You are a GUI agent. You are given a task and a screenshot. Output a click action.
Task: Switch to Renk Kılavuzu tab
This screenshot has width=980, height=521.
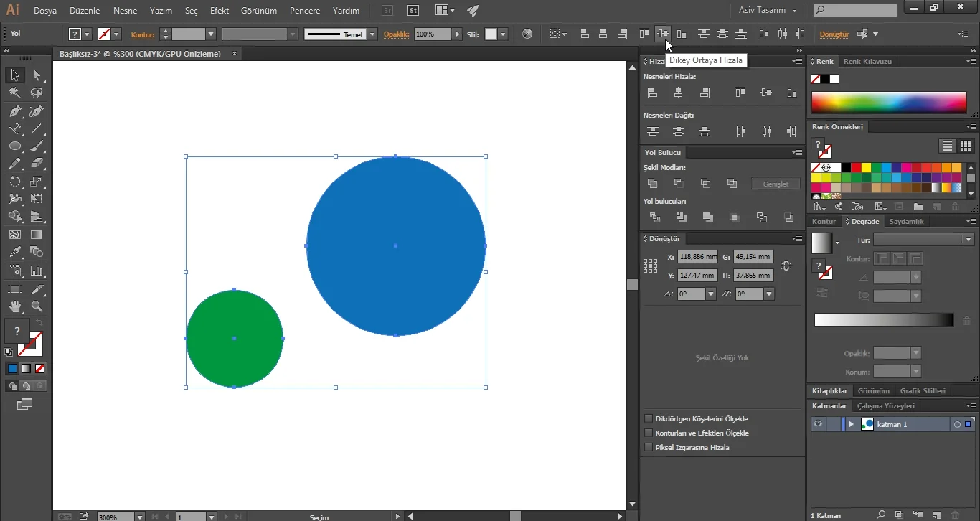coord(867,62)
